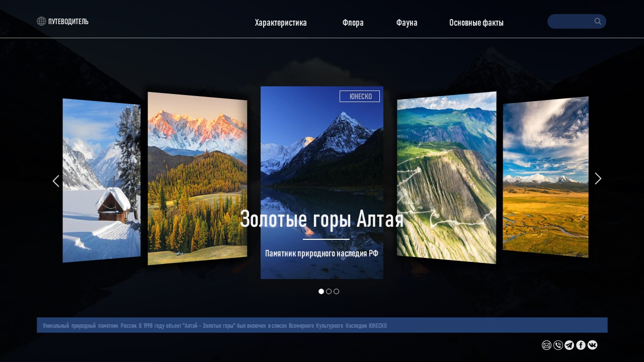This screenshot has height=362, width=644.
Task: Advance carousel with right arrow
Action: (598, 178)
